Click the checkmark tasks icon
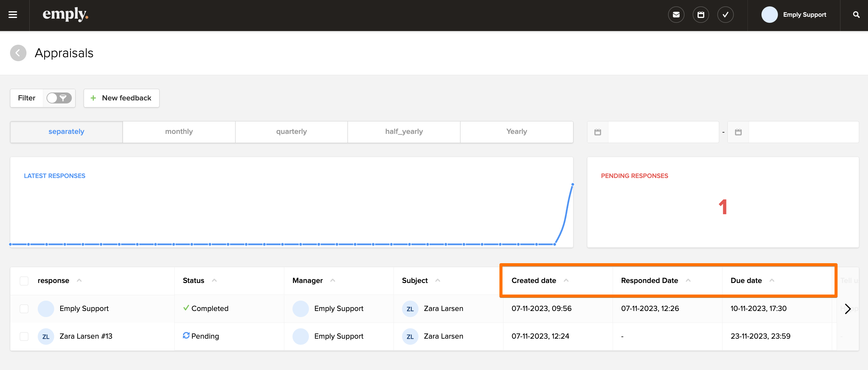The image size is (868, 370). 725,15
